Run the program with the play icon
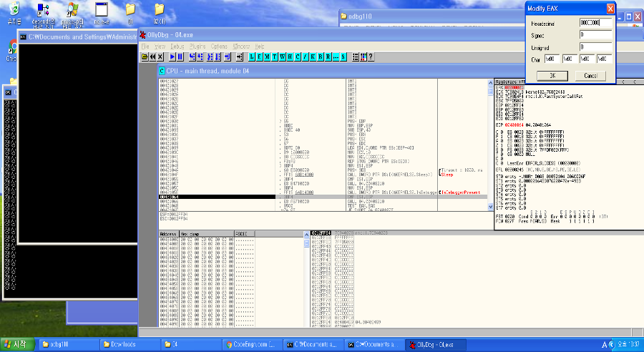 point(172,57)
